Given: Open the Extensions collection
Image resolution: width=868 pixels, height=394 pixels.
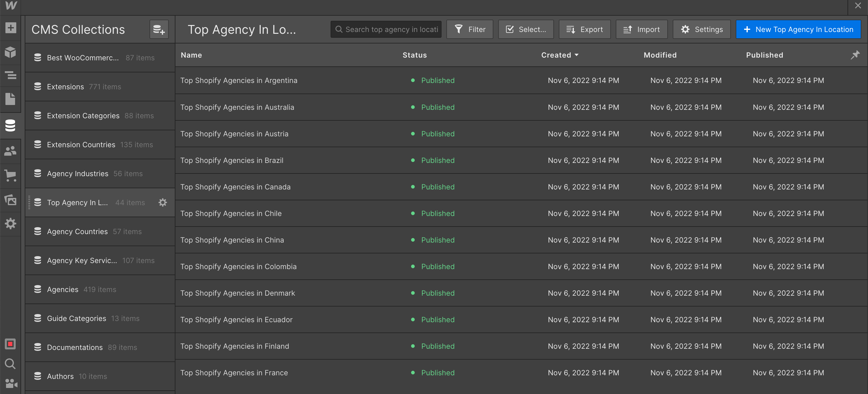Looking at the screenshot, I should (66, 87).
